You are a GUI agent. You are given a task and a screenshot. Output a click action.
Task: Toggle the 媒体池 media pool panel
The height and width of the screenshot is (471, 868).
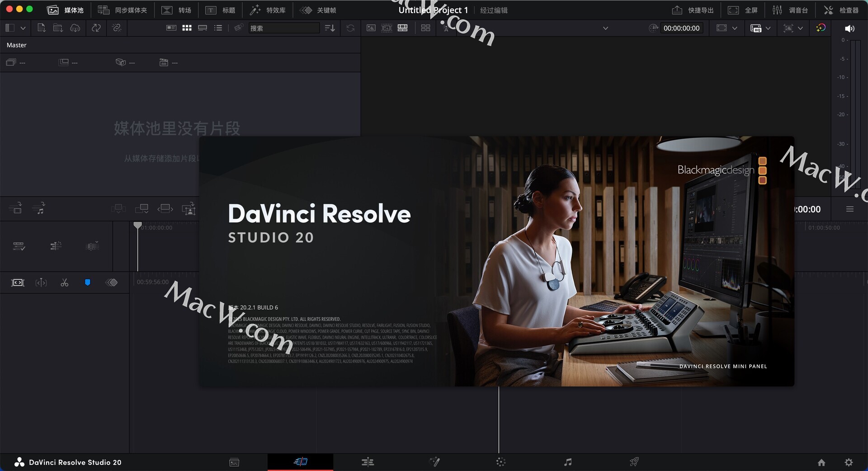66,10
